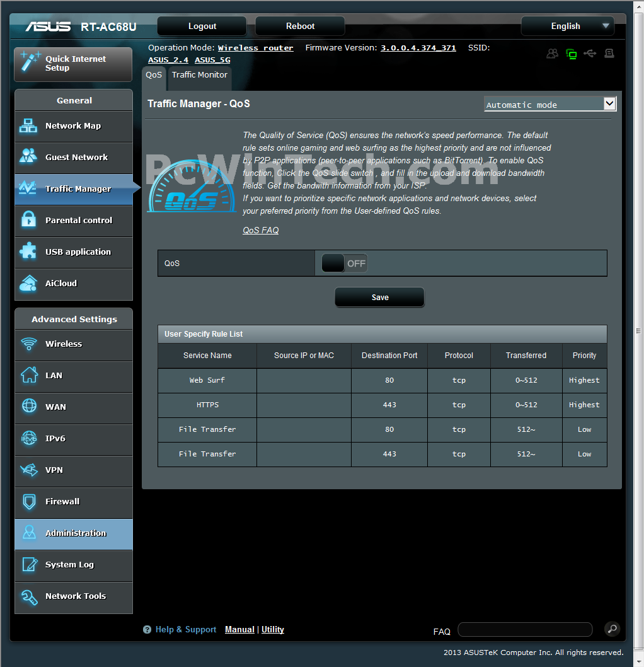Click the AiCloud cloud icon
The height and width of the screenshot is (667, 644).
[28, 283]
